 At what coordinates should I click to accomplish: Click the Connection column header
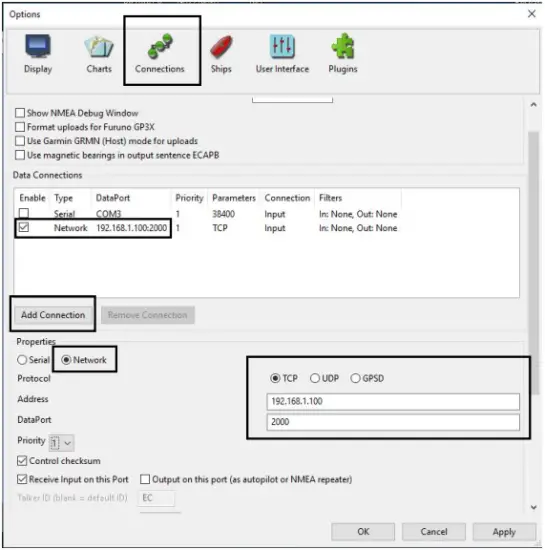[287, 198]
